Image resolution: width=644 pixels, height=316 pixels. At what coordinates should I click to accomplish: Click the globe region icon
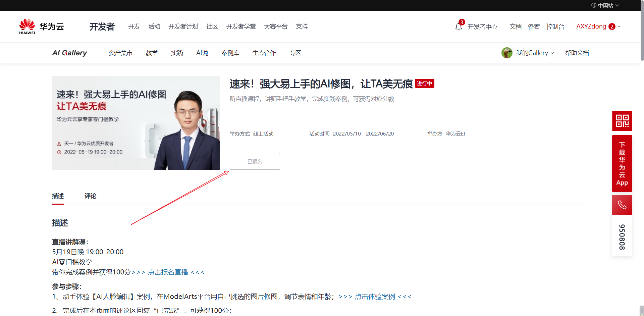tap(594, 5)
